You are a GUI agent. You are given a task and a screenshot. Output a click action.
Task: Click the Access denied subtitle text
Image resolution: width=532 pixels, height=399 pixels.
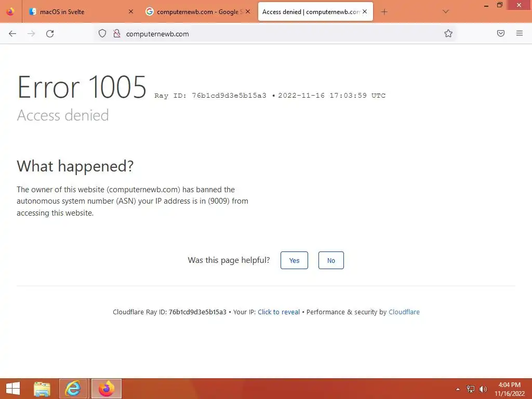pos(63,115)
